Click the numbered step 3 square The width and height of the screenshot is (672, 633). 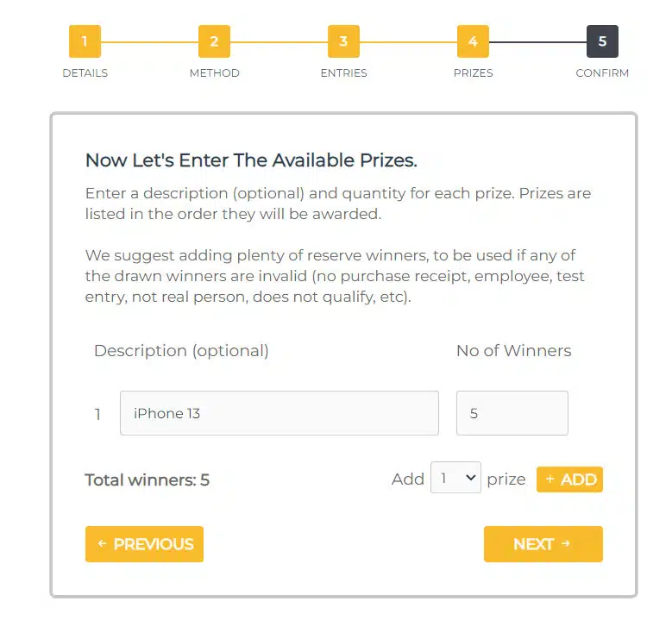(x=343, y=41)
